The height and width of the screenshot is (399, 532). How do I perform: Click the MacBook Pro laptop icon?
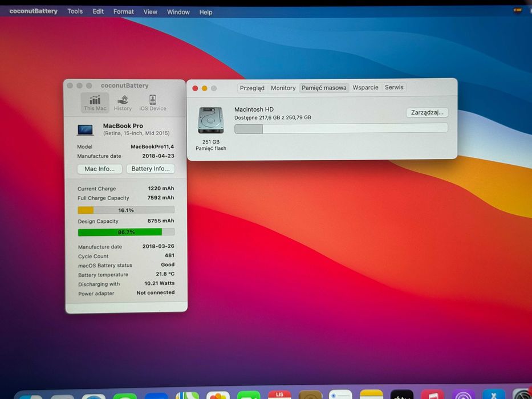85,130
